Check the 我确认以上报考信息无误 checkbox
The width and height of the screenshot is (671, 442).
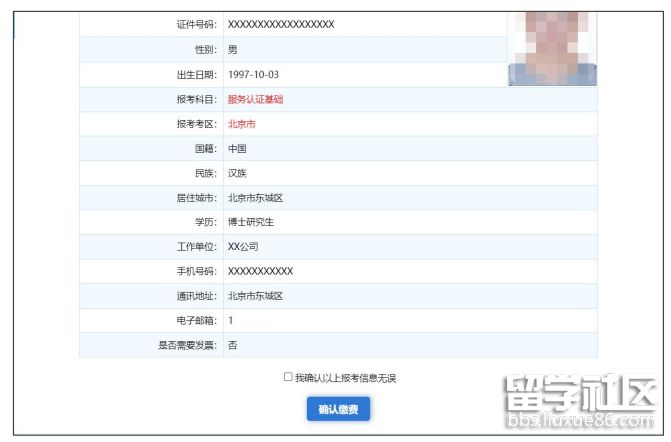[288, 377]
